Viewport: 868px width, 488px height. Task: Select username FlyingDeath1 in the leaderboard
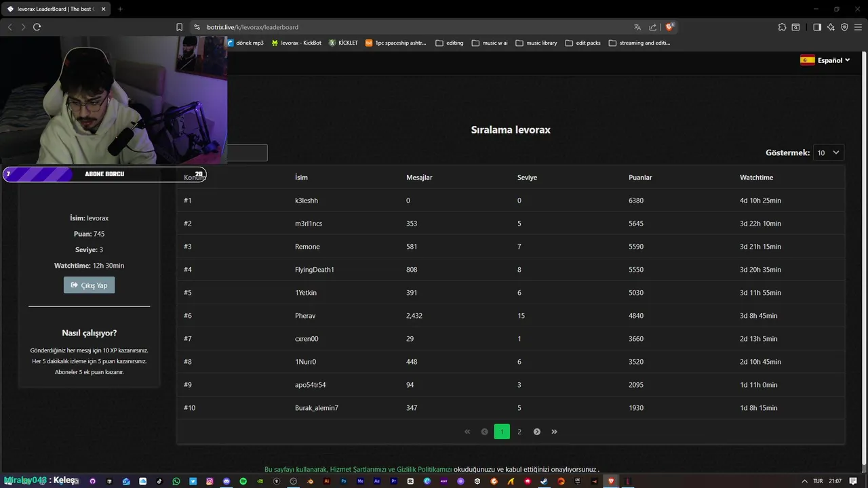315,270
